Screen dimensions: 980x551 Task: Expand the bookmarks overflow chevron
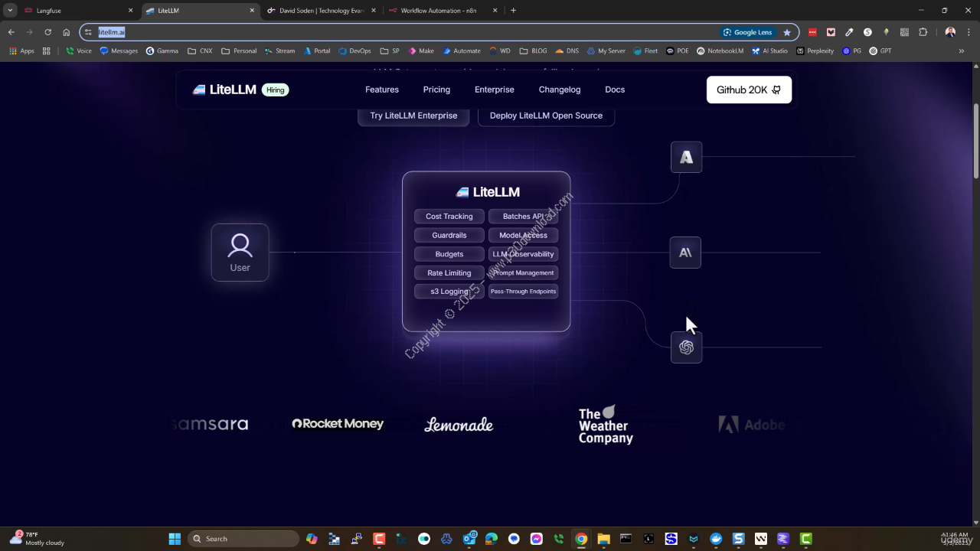(962, 51)
